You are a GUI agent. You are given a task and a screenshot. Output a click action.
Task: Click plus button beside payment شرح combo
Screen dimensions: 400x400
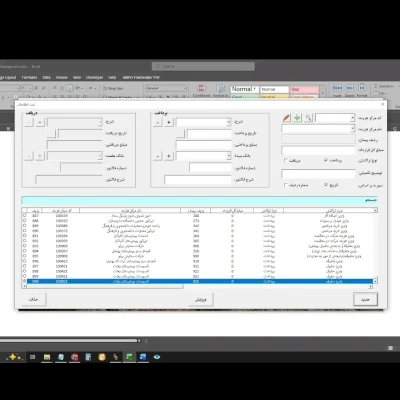click(x=169, y=122)
